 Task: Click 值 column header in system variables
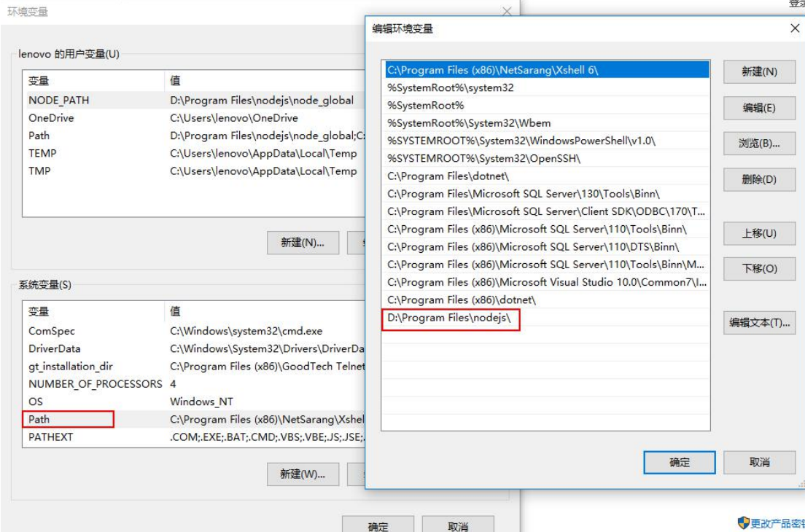265,311
